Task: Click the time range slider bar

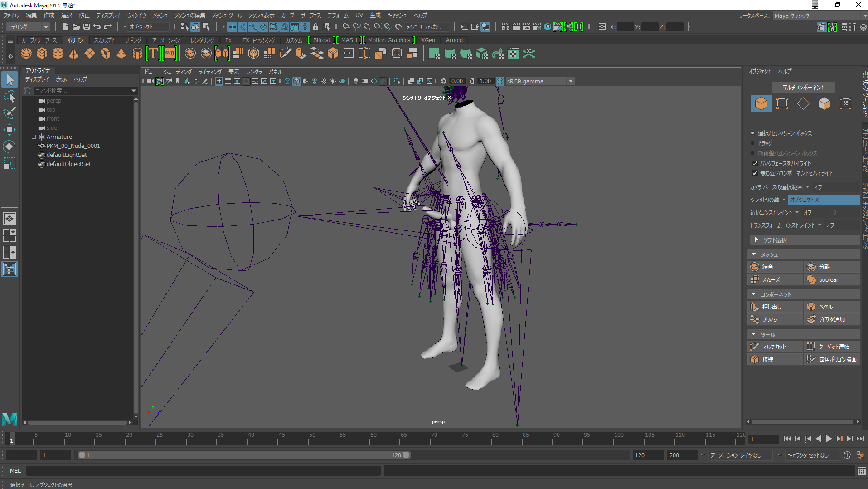Action: pyautogui.click(x=244, y=455)
